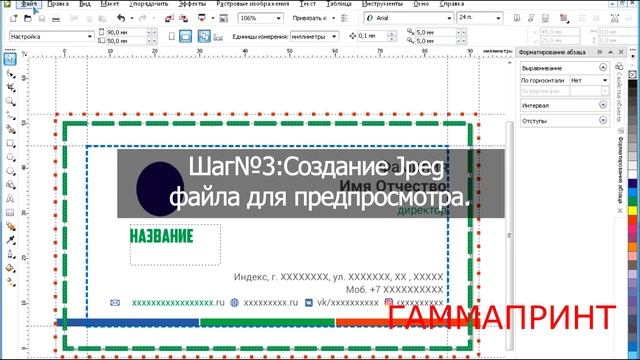Select the Pick tool in the toolbox
The height and width of the screenshot is (360, 640).
pos(10,59)
